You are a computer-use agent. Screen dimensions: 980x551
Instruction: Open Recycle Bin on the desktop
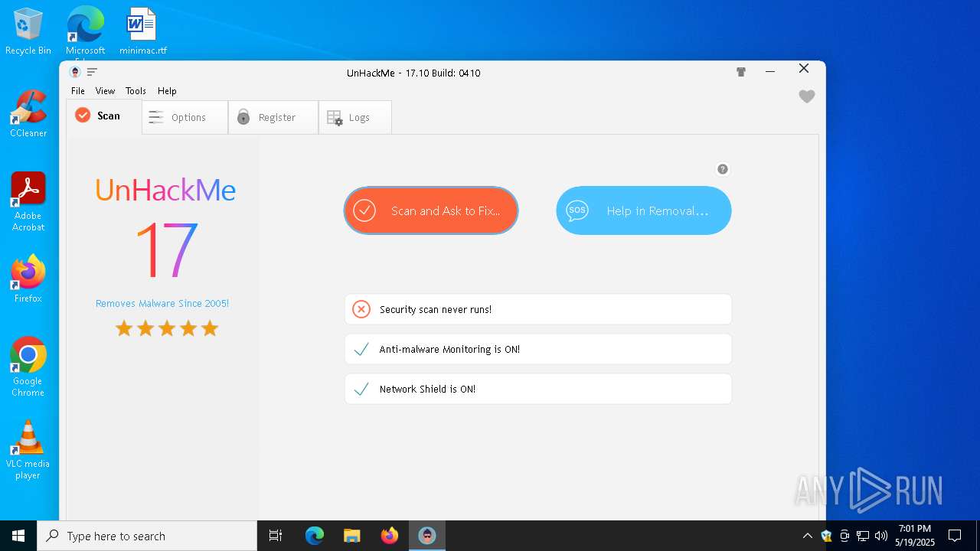28,31
